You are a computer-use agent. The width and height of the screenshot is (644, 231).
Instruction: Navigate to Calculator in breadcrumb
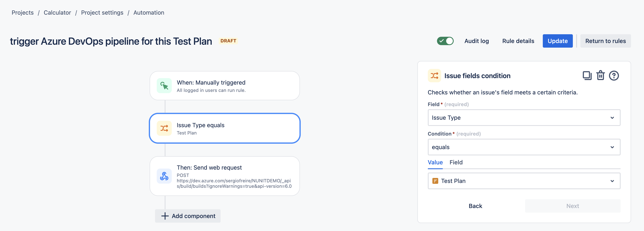tap(57, 13)
